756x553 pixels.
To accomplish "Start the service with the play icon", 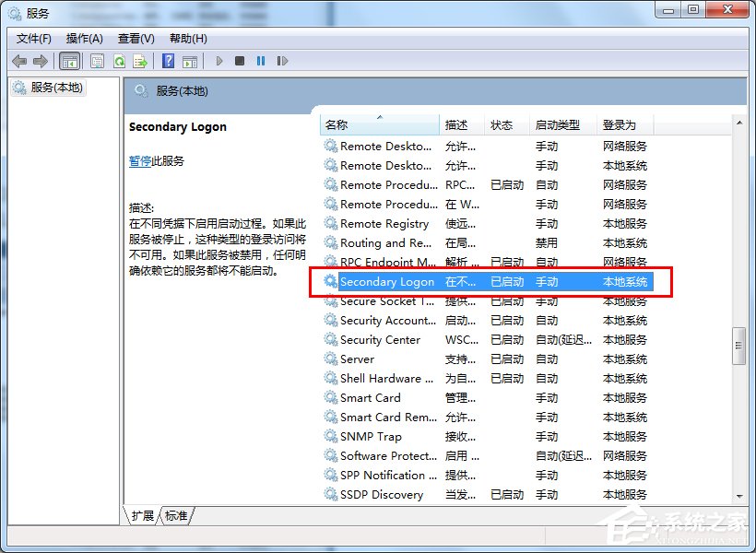I will click(x=219, y=61).
